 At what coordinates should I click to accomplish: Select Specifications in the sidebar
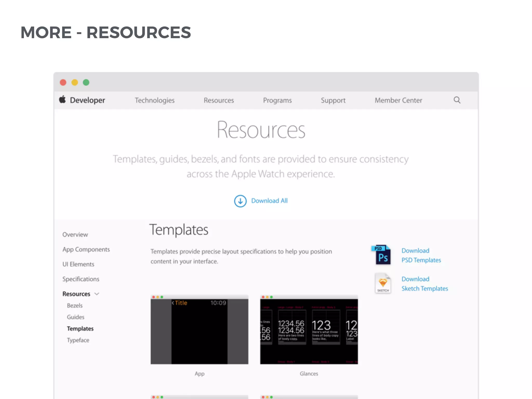[81, 279]
